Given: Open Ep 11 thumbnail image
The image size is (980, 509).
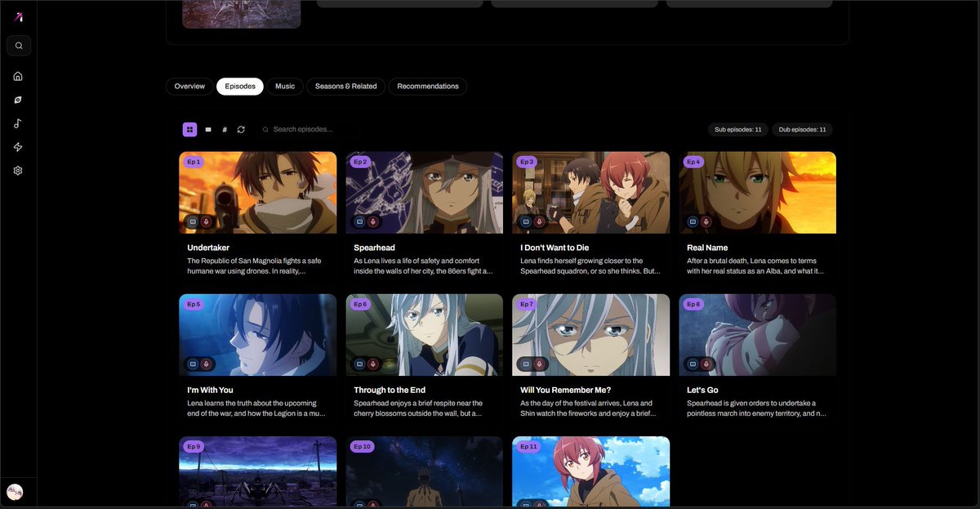Looking at the screenshot, I should 591,471.
